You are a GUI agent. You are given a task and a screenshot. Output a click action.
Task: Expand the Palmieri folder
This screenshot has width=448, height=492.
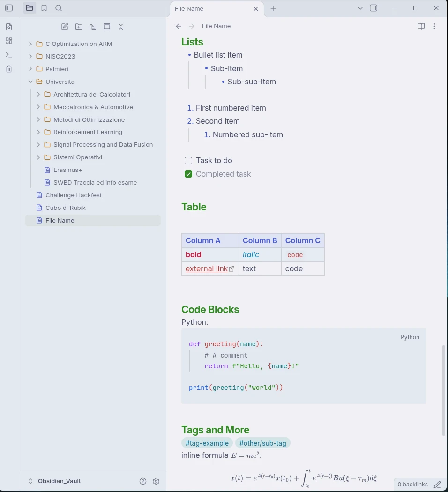tap(30, 69)
